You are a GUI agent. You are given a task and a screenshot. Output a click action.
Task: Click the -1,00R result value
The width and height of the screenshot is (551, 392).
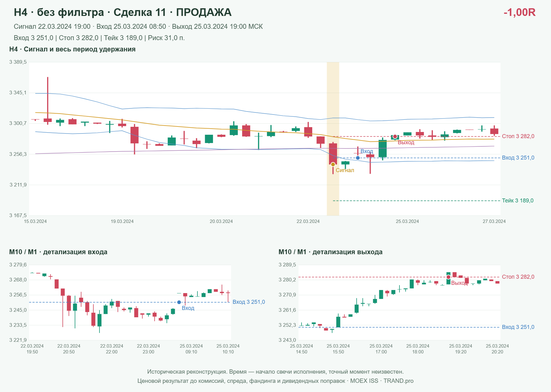pyautogui.click(x=519, y=12)
